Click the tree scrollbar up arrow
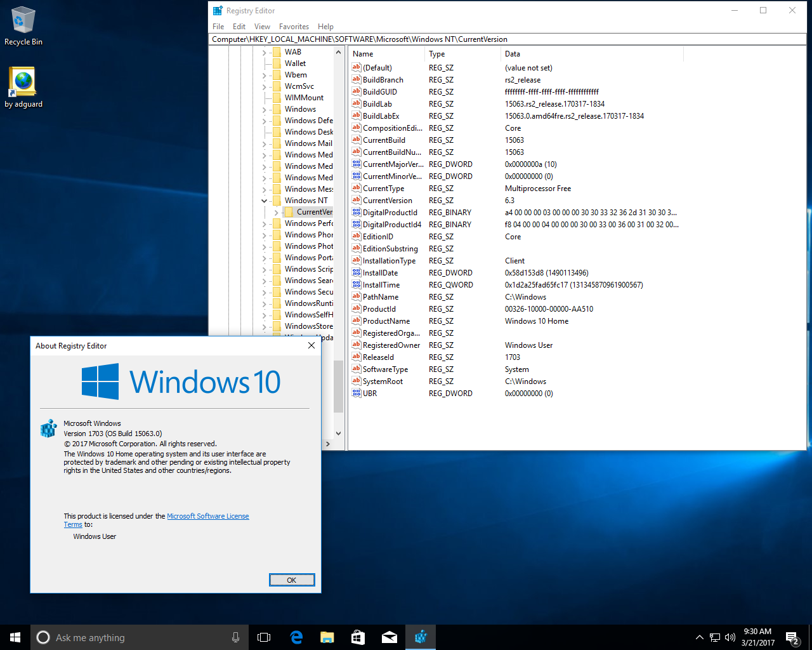Screen dimensions: 812x650 click(338, 53)
